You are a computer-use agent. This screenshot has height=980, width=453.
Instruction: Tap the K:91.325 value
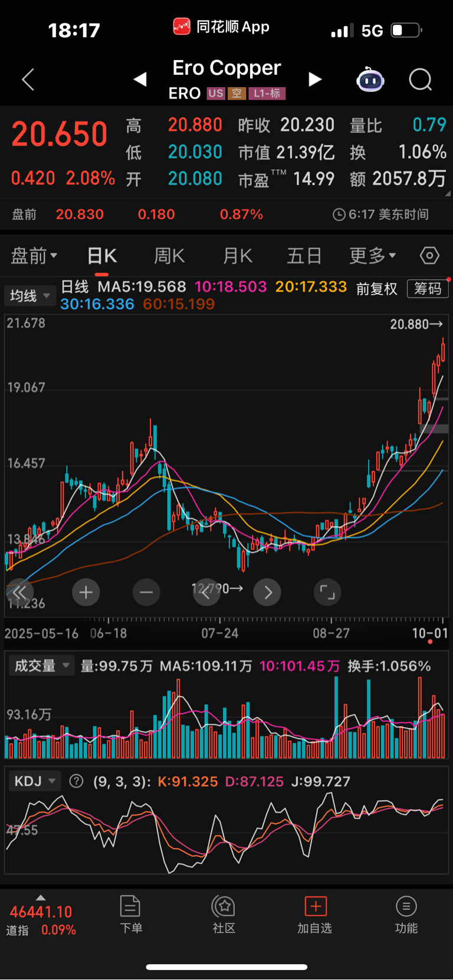188,781
